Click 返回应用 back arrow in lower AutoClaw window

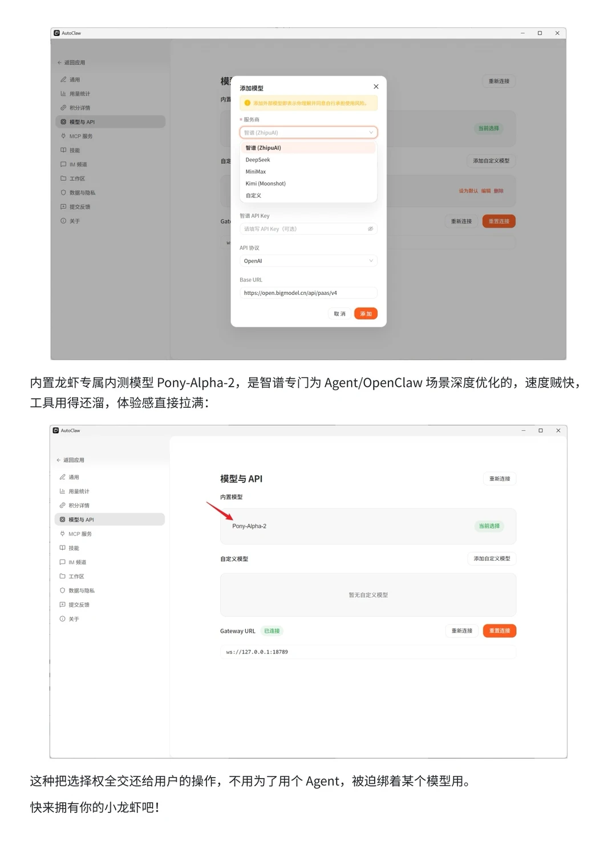[x=59, y=460]
